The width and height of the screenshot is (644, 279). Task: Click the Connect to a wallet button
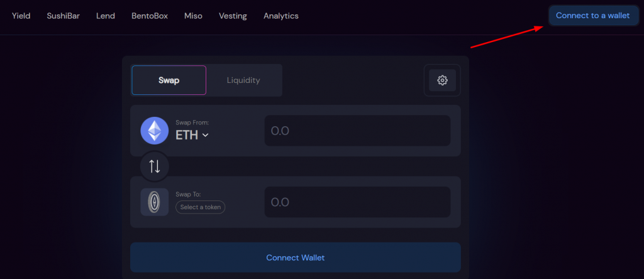[x=592, y=16]
